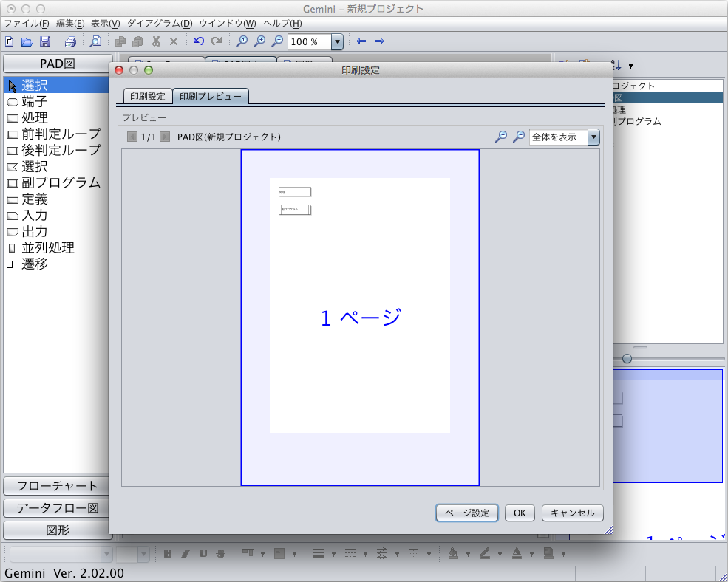Open the 100 % zoom dropdown
The width and height of the screenshot is (728, 582).
(x=338, y=42)
